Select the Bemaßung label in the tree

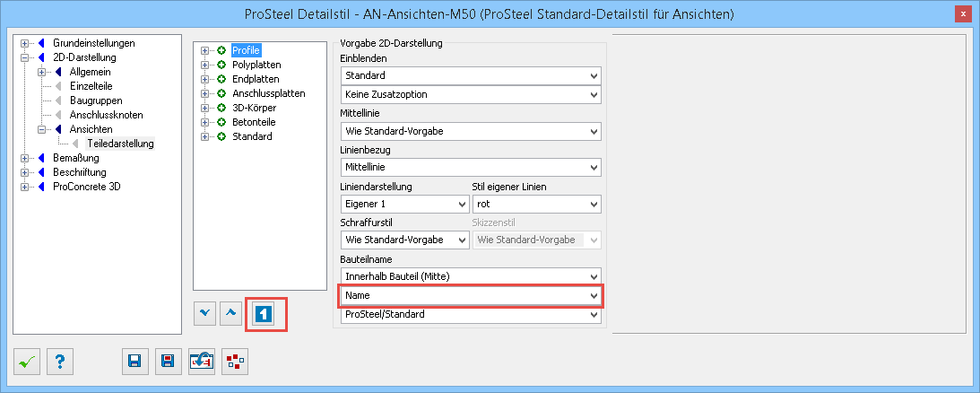pyautogui.click(x=75, y=158)
